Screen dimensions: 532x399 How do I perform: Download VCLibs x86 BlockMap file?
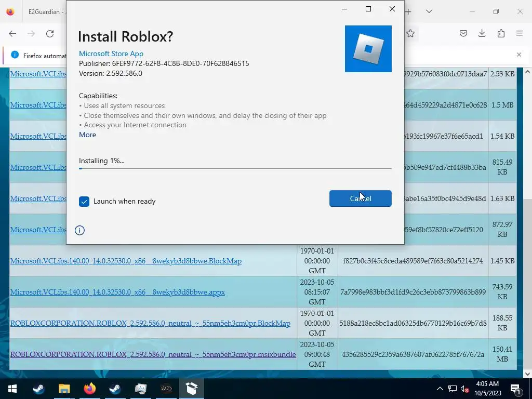[126, 261]
